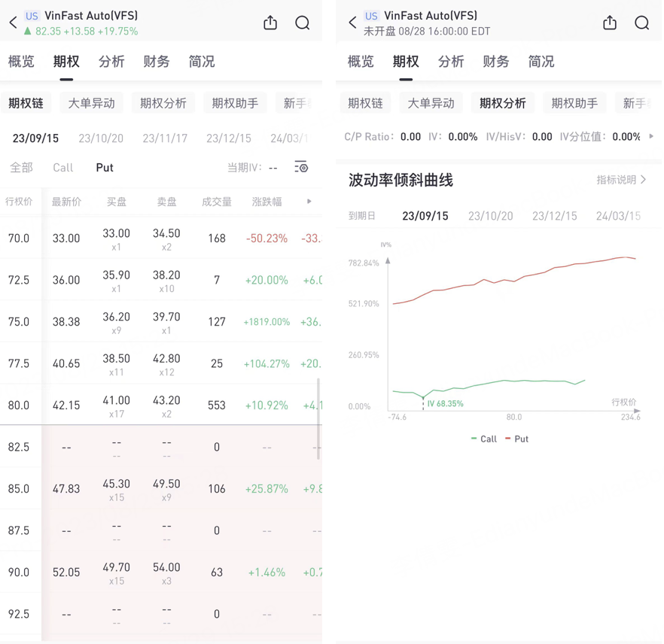Tap the back arrow on the left screen

coord(13,23)
